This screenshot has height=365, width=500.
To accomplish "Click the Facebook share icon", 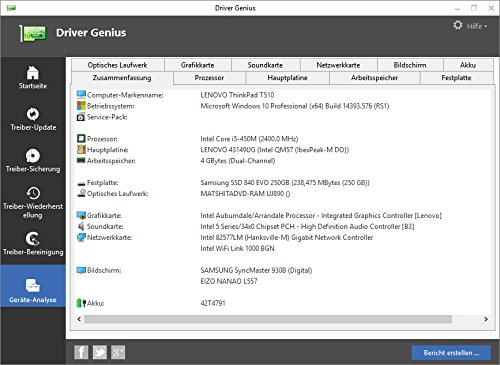I will (x=81, y=352).
